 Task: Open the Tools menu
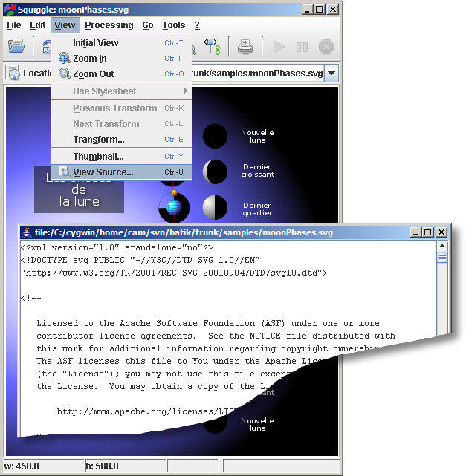point(174,25)
